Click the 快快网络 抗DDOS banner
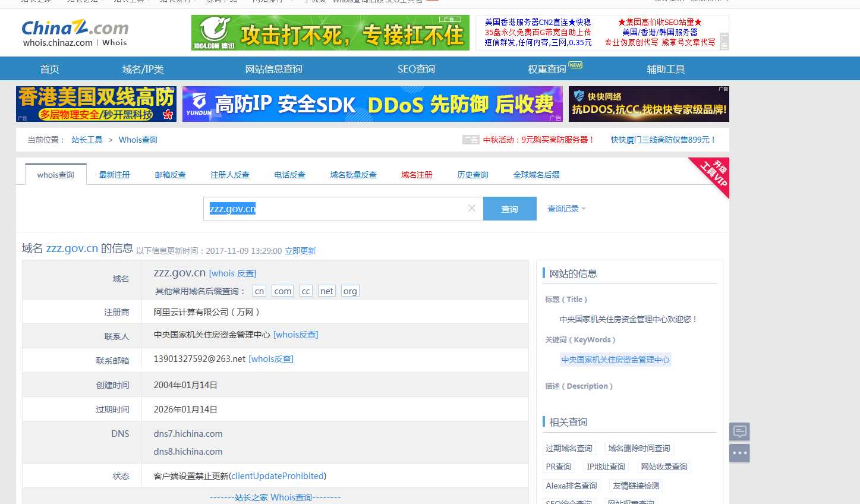Screen dimensions: 860x504 click(649, 104)
